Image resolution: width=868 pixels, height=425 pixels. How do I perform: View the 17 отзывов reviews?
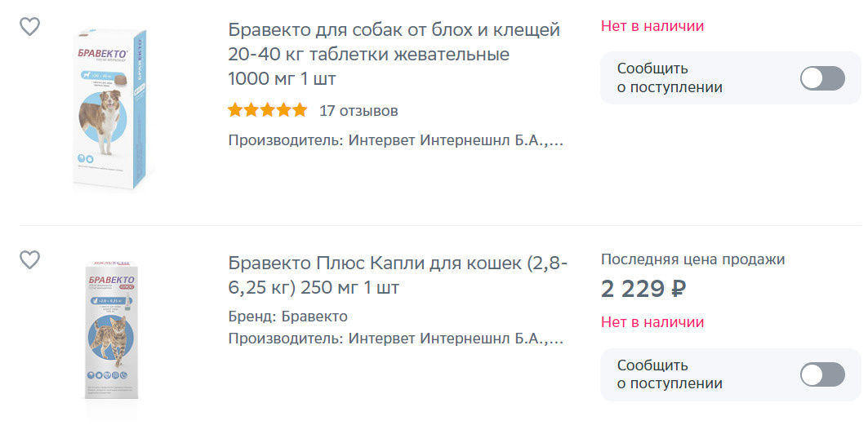click(358, 110)
